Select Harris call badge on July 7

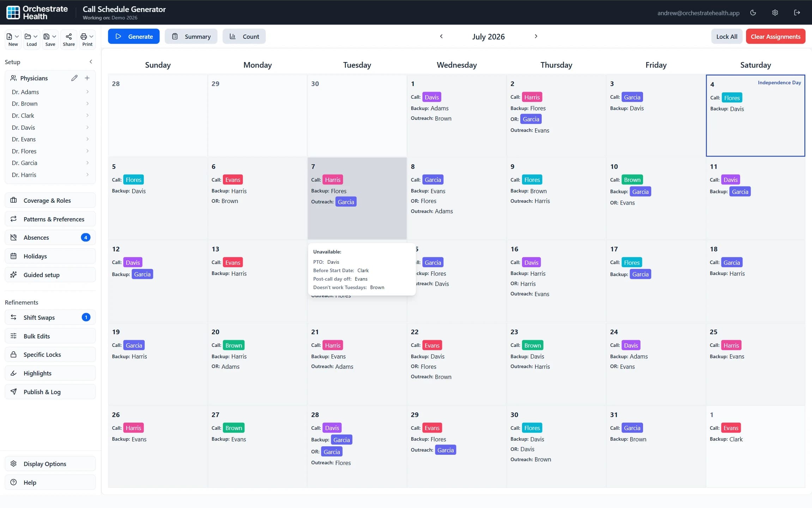click(x=333, y=180)
